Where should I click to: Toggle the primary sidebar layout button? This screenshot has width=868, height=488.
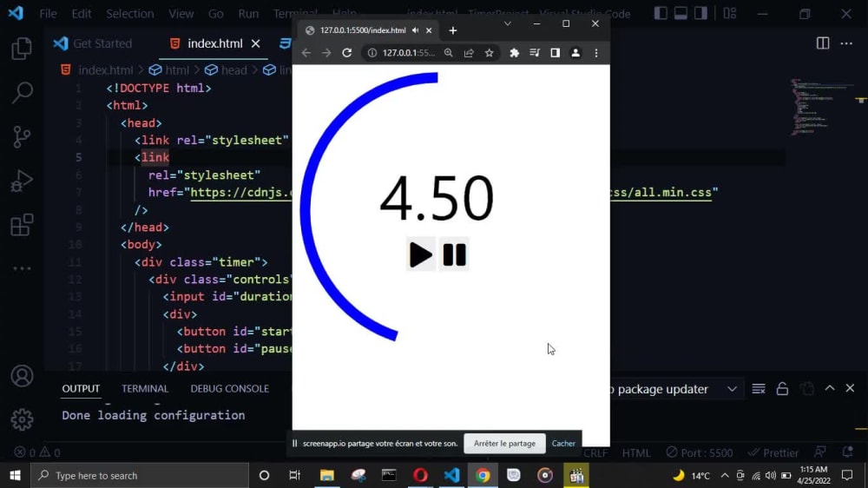(x=661, y=13)
